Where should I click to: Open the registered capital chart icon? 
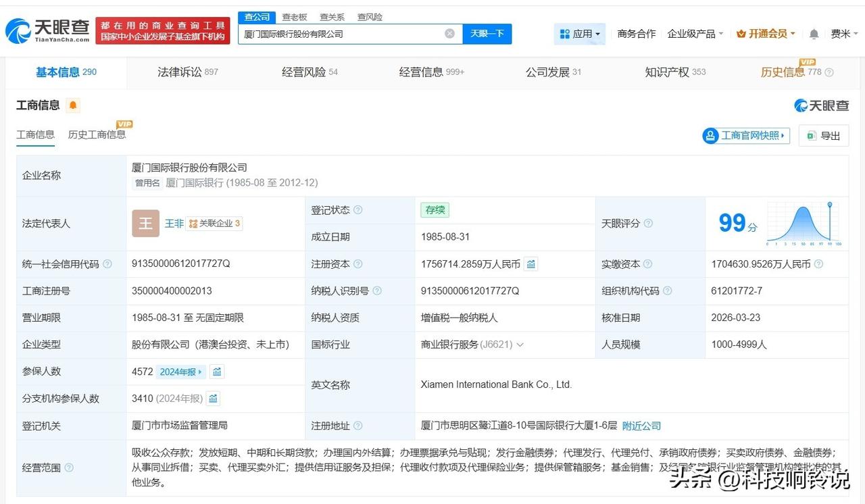point(531,264)
